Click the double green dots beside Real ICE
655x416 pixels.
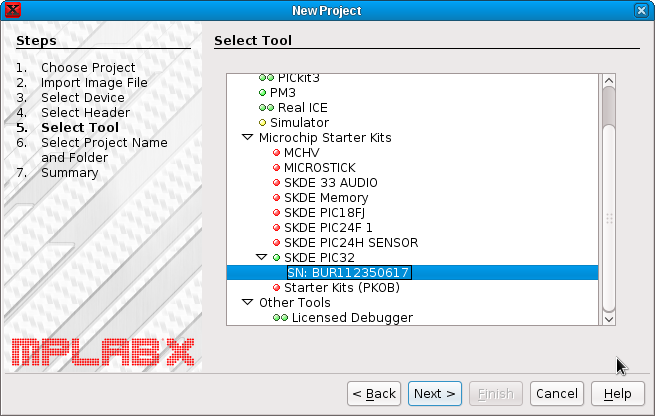[x=266, y=108]
